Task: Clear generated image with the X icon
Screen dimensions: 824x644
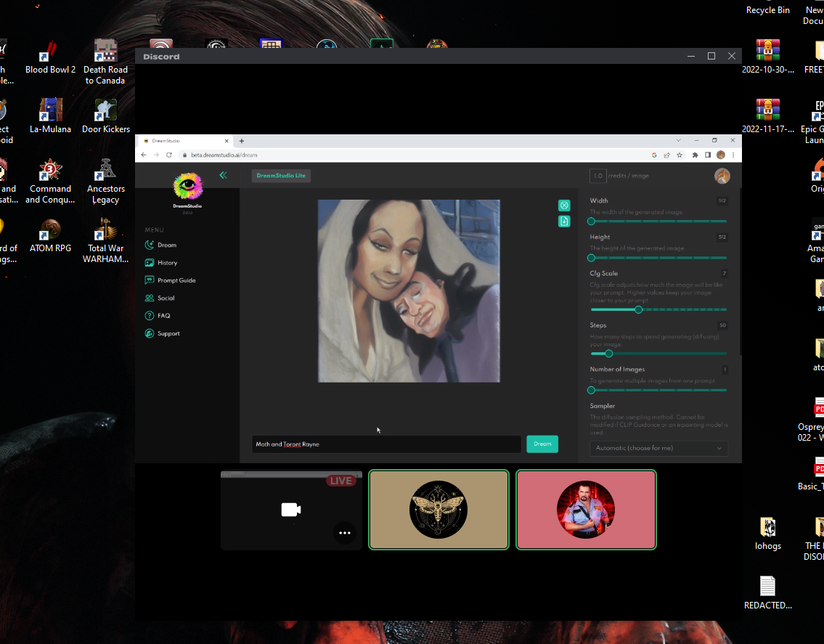Action: tap(564, 205)
